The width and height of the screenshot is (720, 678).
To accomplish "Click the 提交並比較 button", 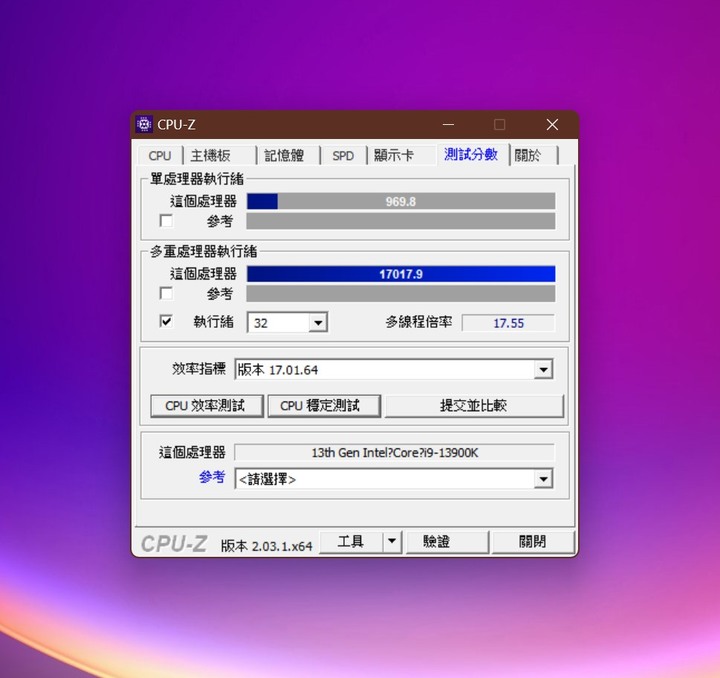I will point(474,406).
